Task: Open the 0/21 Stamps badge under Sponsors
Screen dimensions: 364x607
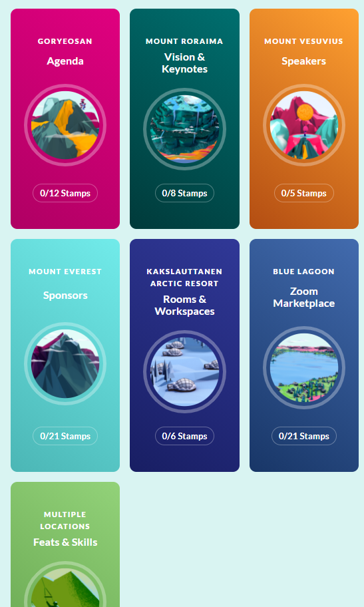Action: pos(65,436)
